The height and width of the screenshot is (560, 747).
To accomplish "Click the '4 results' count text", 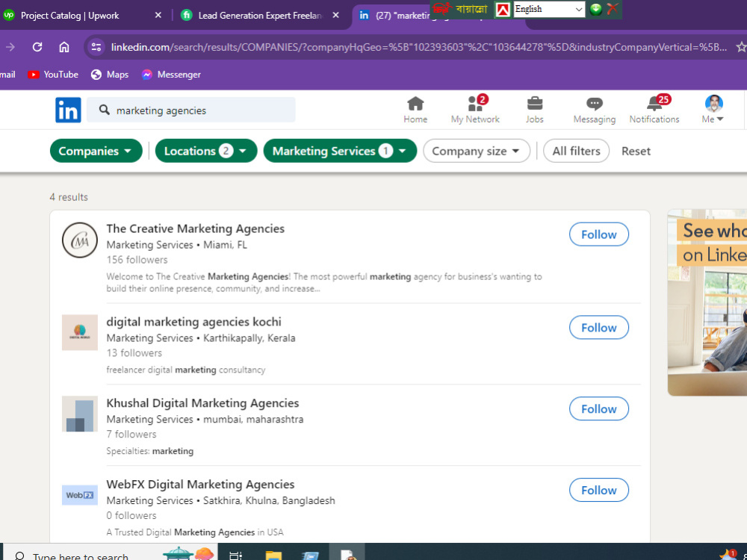I will 69,197.
